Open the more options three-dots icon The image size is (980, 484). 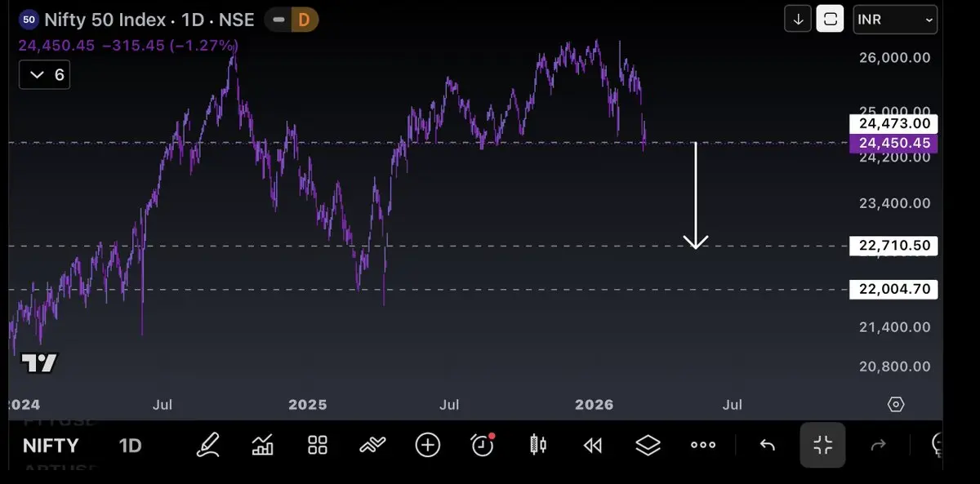(703, 445)
